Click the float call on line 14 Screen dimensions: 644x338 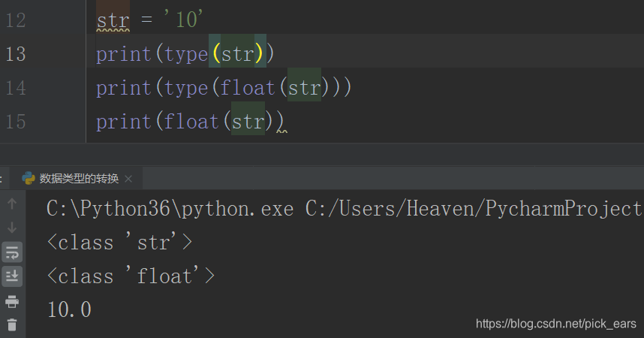247,88
